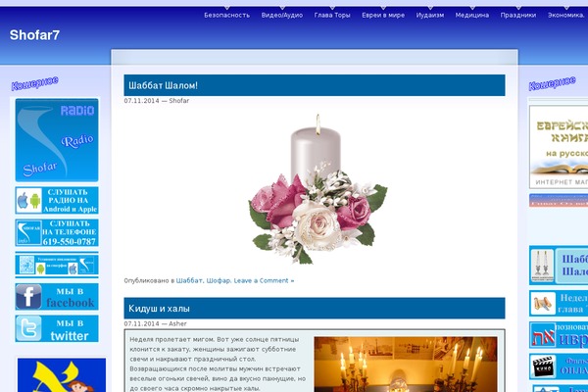This screenshot has height=392, width=588.
Task: Click the left Кошерное heading
Action: click(x=35, y=83)
